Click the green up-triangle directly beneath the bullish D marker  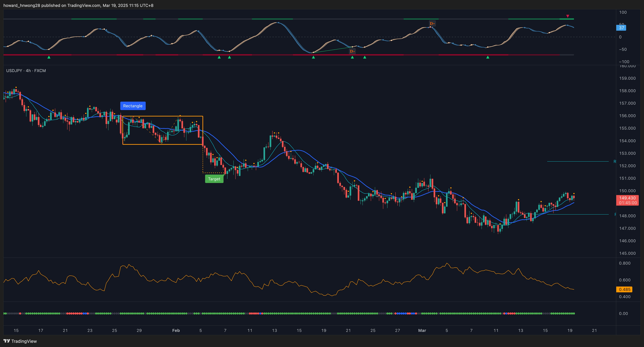(352, 57)
